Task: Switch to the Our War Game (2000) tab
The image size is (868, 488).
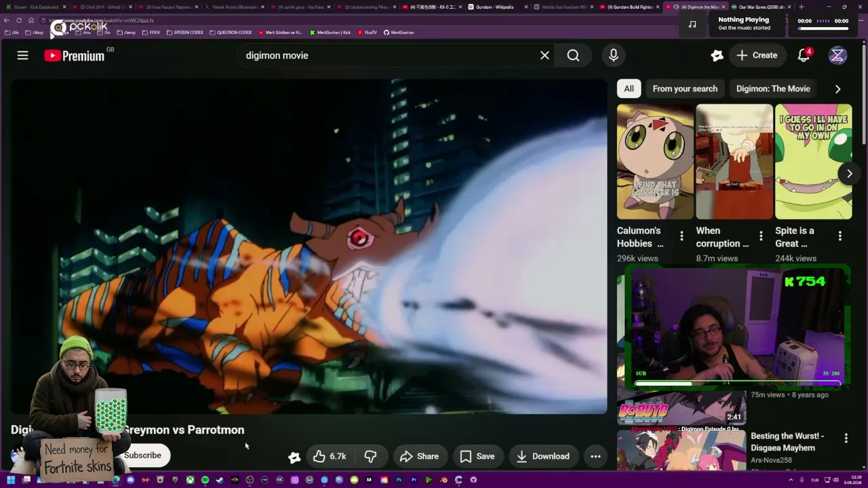Action: [x=761, y=7]
